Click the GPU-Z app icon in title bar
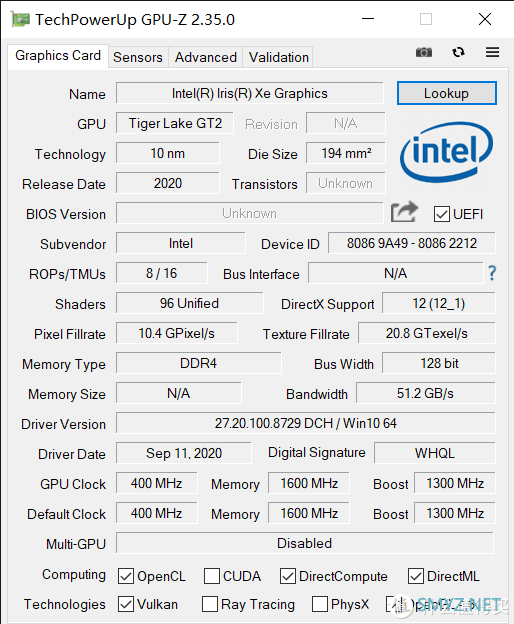The width and height of the screenshot is (514, 624). coord(21,19)
